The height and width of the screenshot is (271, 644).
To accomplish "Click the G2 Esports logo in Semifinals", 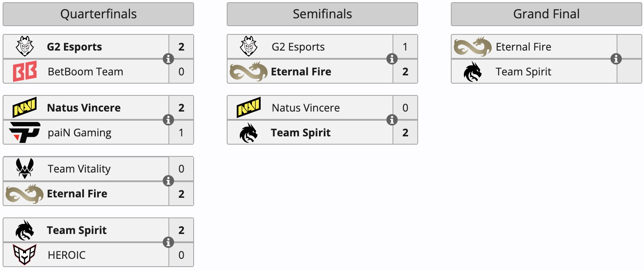I will [x=249, y=47].
